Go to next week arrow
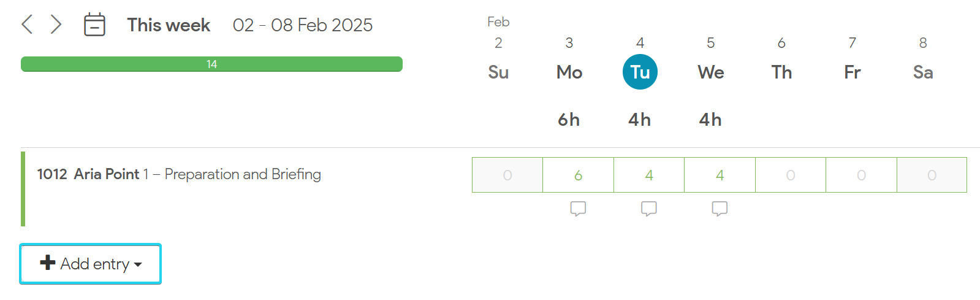Viewport: 980px width, 300px height. coord(56,25)
